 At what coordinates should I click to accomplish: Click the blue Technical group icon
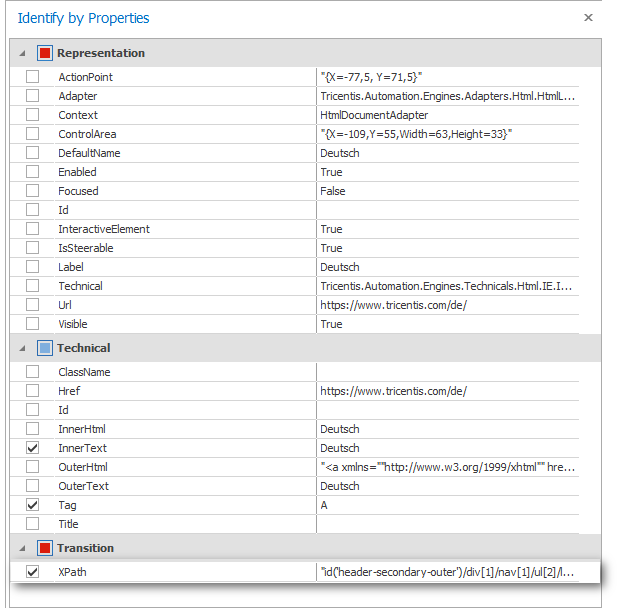coord(44,348)
